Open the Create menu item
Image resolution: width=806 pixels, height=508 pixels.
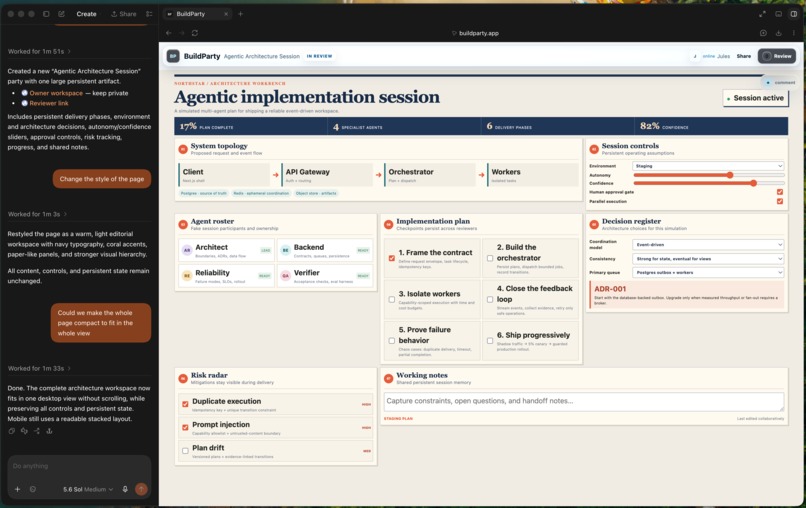coord(86,14)
